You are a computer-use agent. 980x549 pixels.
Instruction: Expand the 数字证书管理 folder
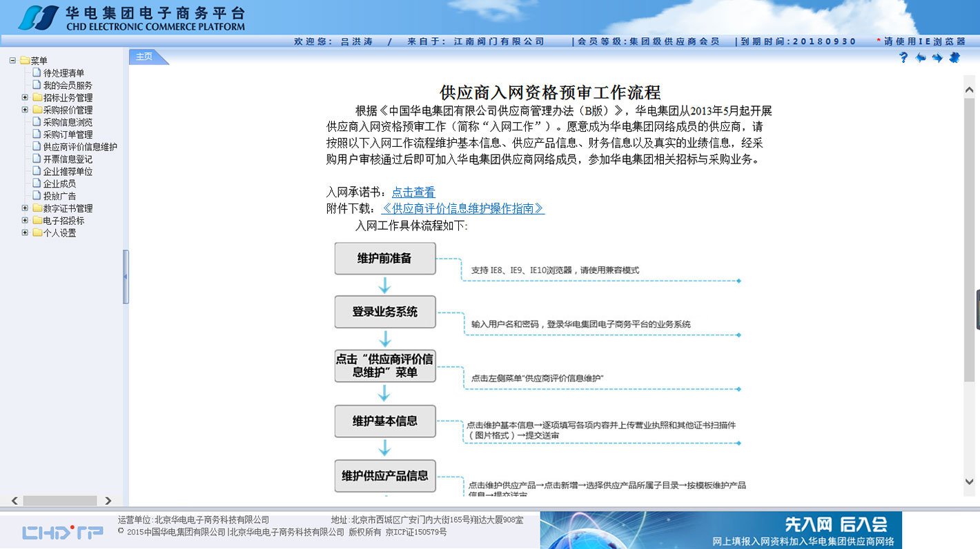pos(25,208)
